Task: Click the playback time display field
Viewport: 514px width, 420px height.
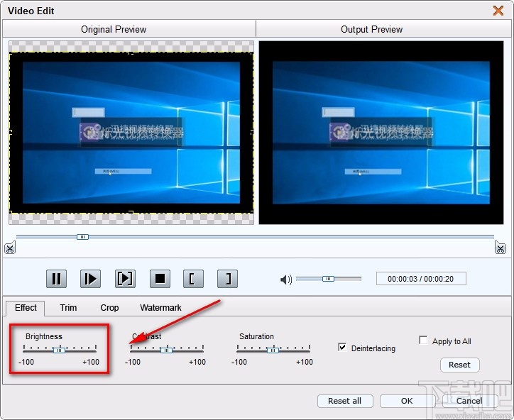Action: point(421,279)
